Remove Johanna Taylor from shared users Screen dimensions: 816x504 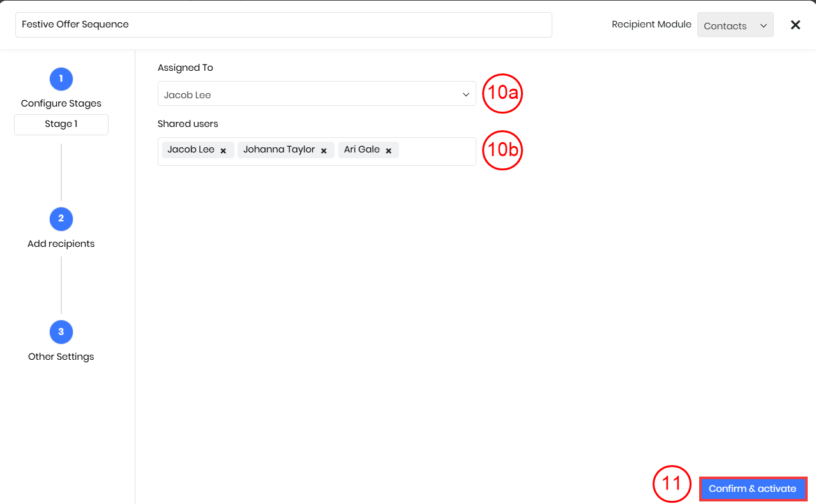pos(324,151)
